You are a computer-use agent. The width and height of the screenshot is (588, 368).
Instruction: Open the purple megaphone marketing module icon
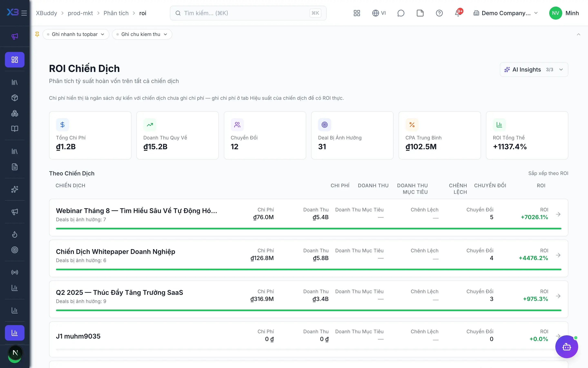tap(14, 37)
